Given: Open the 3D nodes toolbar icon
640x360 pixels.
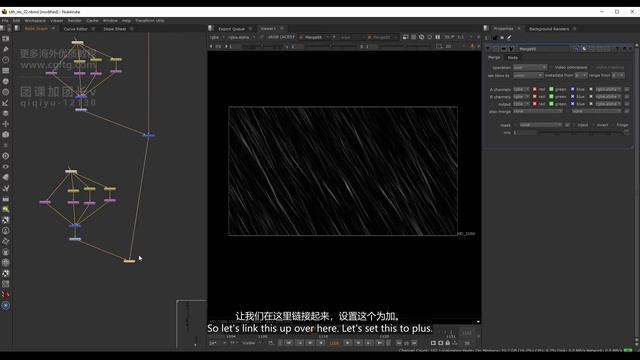Looking at the screenshot, I should pos(6,134).
